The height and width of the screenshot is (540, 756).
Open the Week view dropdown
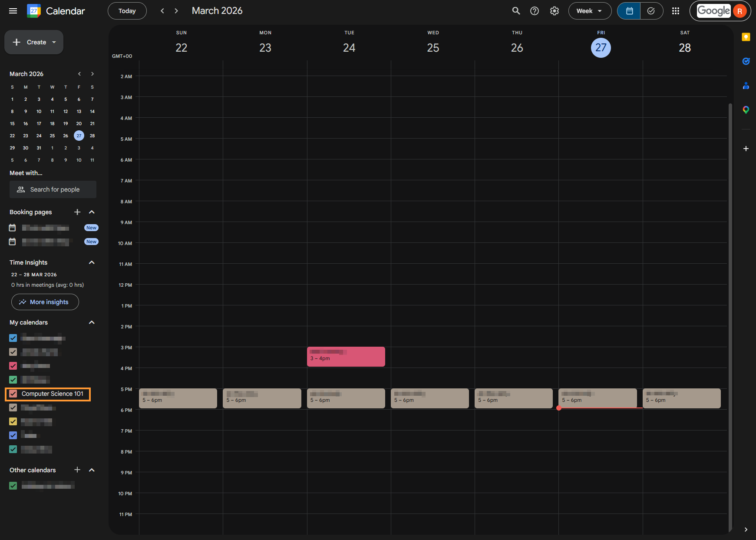click(589, 11)
